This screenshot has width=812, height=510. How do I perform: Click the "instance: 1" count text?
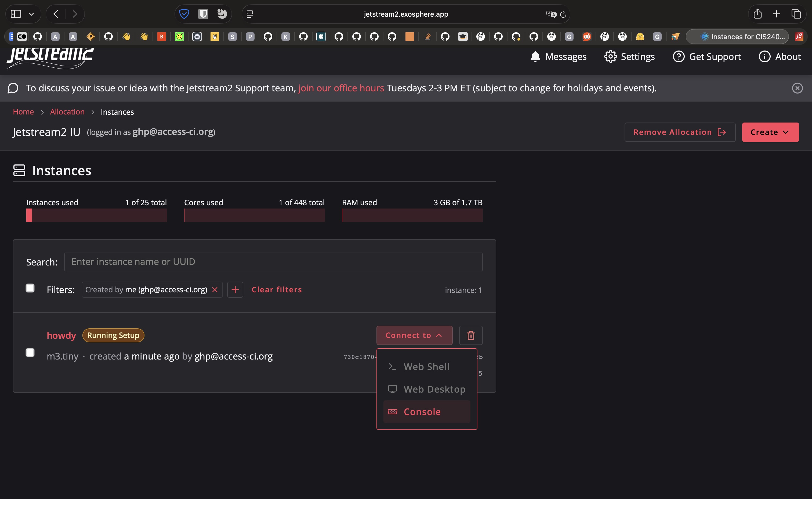coord(463,290)
